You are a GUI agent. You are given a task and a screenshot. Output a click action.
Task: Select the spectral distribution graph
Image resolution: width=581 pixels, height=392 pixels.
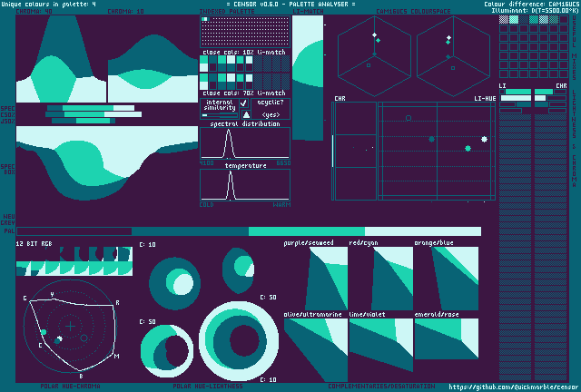(245, 143)
